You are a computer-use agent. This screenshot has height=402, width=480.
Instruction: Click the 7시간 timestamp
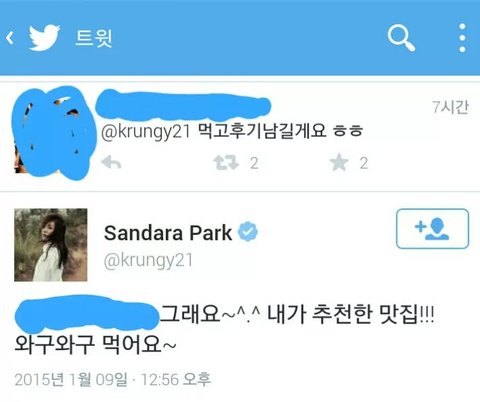450,107
